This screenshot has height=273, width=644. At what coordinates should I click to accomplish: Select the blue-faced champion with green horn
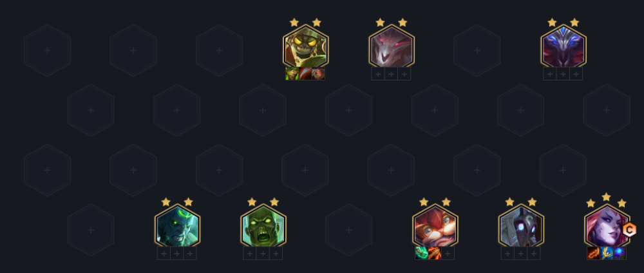click(178, 226)
